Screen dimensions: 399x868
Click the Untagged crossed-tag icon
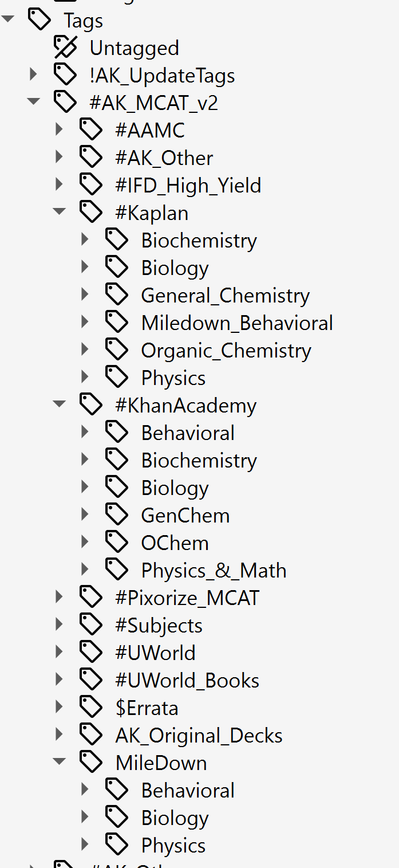(65, 48)
